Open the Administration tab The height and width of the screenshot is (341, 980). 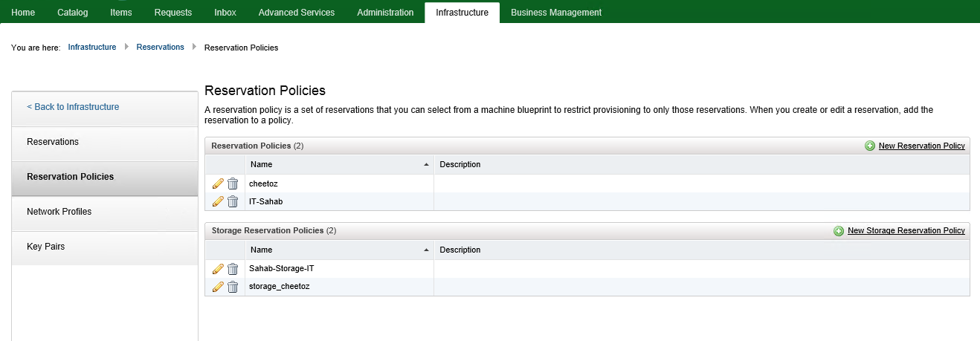click(385, 13)
